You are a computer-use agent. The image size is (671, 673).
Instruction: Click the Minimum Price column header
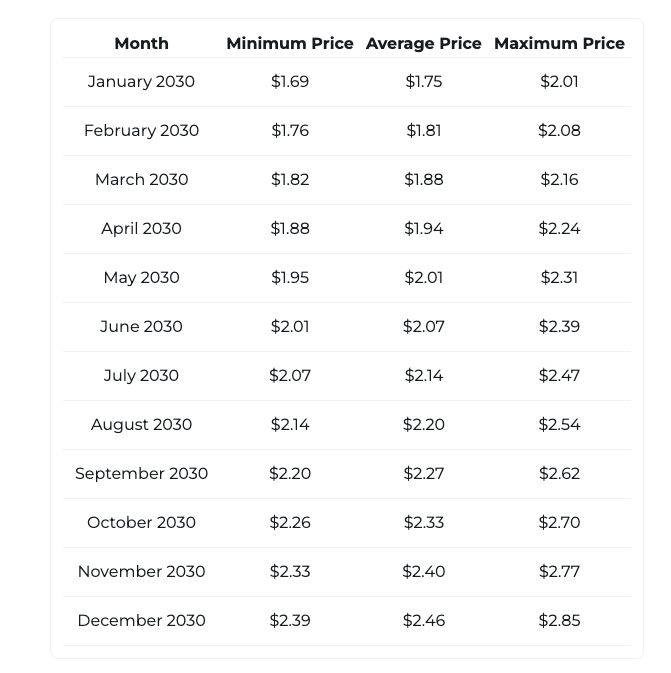tap(290, 43)
